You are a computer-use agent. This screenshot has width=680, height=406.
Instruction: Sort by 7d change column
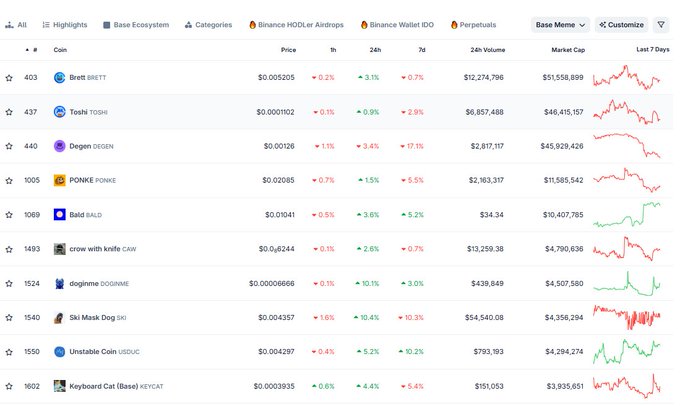click(x=422, y=50)
